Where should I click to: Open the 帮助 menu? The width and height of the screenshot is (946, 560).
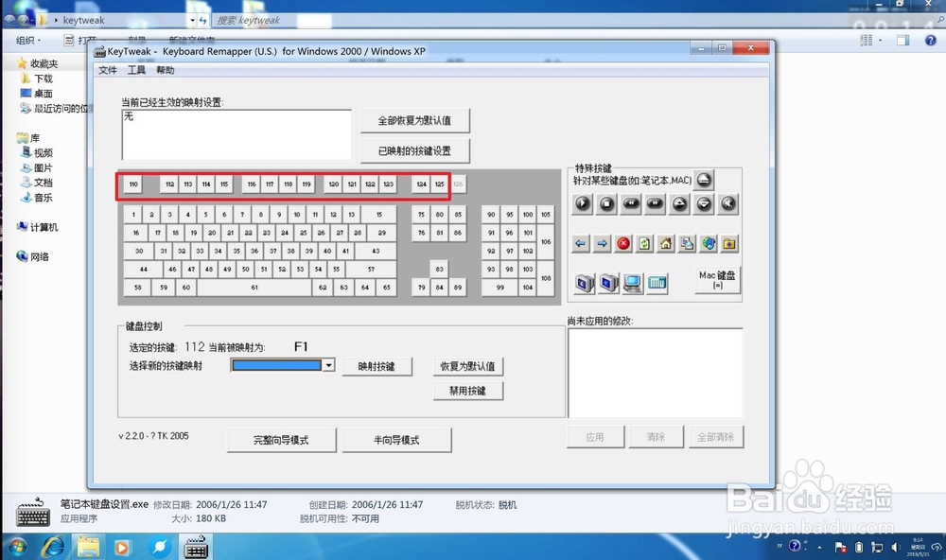[166, 70]
